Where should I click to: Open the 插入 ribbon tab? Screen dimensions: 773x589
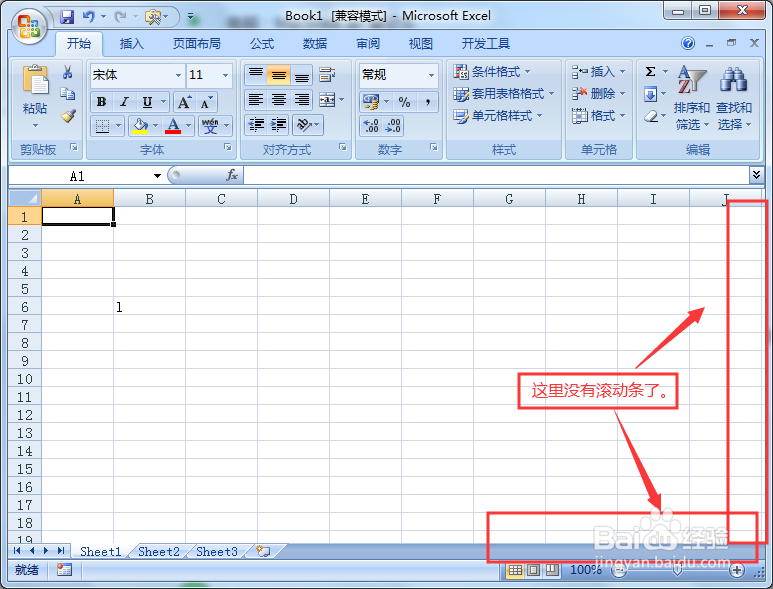point(132,44)
